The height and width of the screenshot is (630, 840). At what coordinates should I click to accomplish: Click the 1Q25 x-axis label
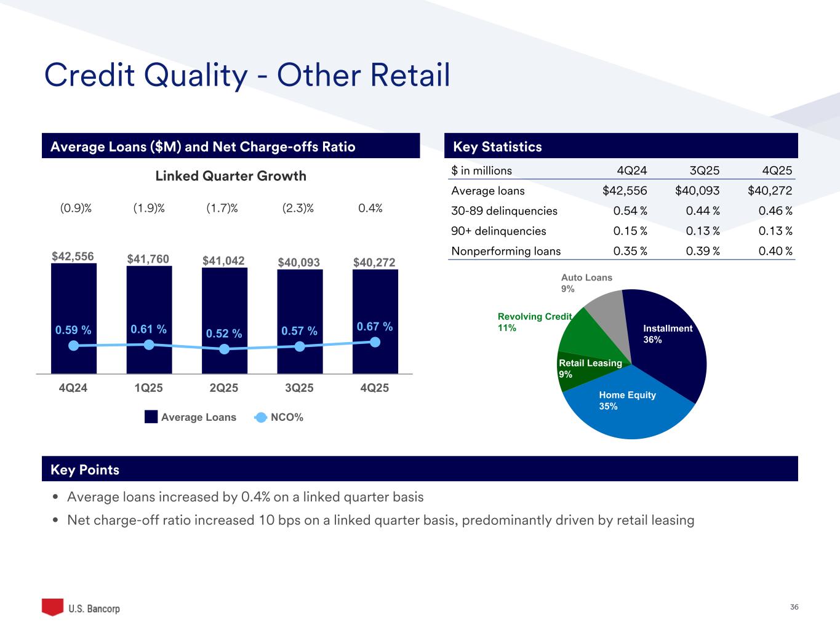(148, 388)
